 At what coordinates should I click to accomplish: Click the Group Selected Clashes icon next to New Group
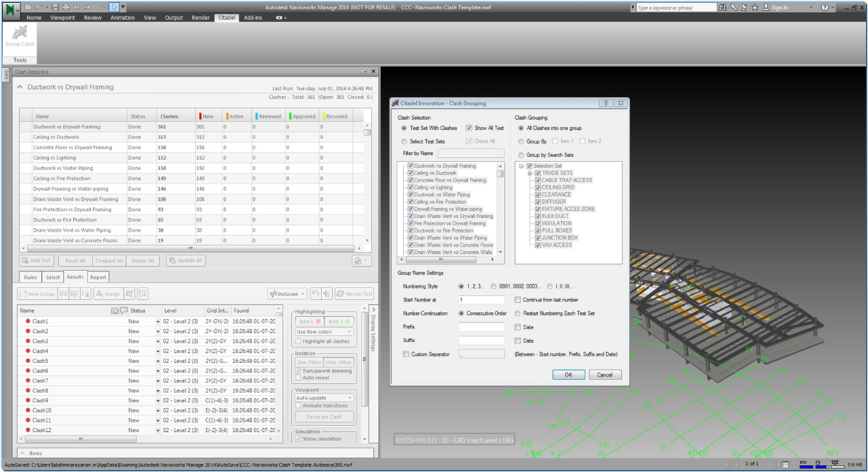[x=63, y=293]
